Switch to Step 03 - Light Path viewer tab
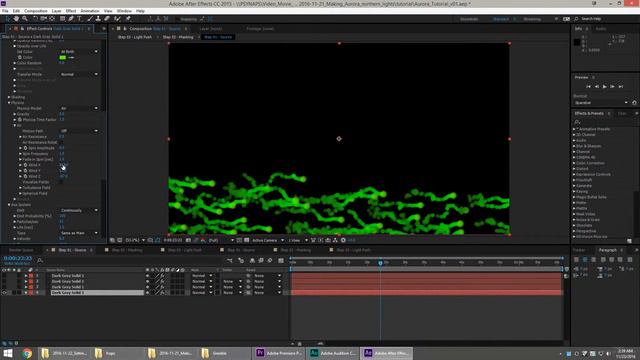 135,37
